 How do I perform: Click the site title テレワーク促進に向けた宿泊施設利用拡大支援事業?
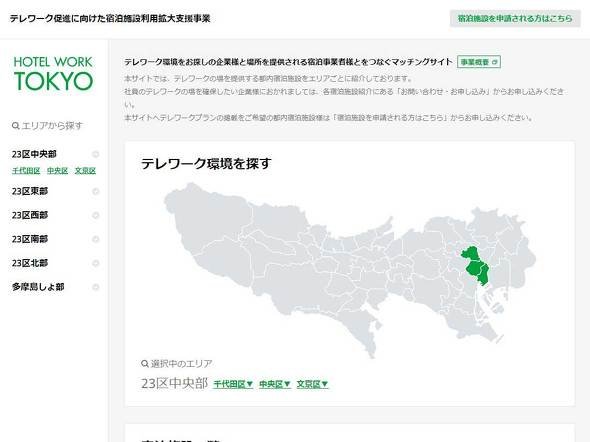(x=110, y=18)
